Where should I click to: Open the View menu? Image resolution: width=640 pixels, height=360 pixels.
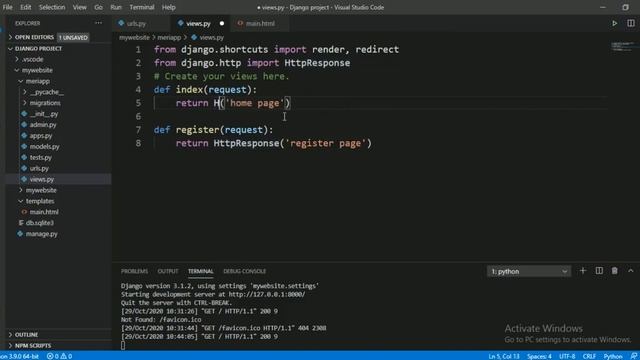coord(80,7)
